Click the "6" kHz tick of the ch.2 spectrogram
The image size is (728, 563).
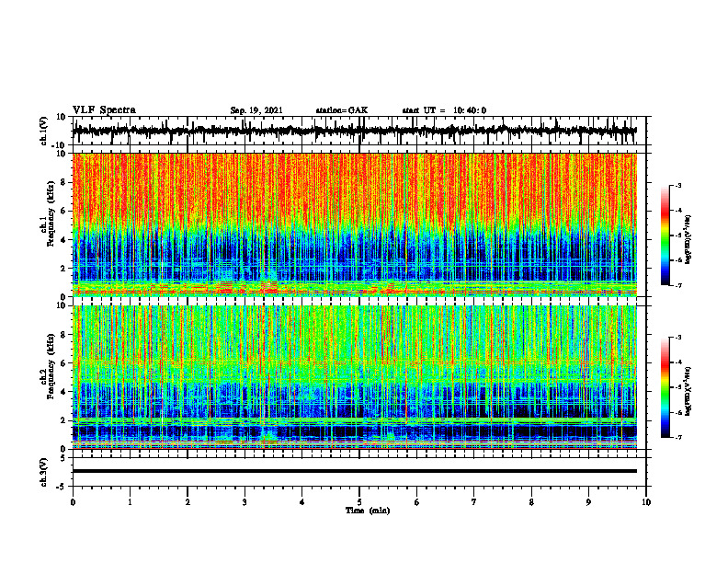pyautogui.click(x=63, y=363)
